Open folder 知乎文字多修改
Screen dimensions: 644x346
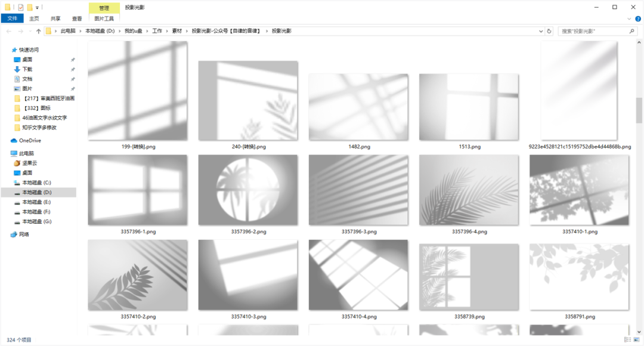[39, 128]
